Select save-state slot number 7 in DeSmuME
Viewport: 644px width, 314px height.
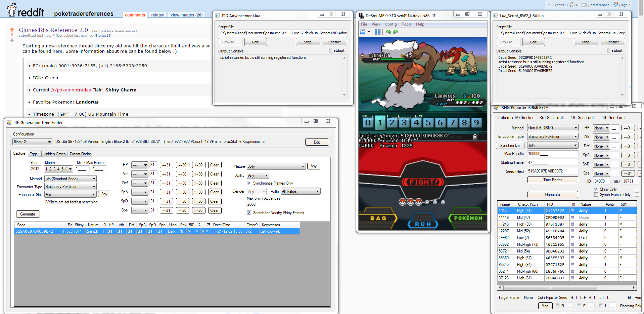[453, 122]
